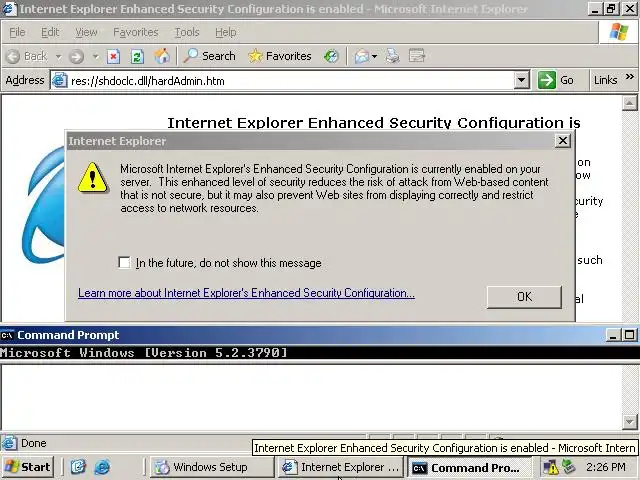The height and width of the screenshot is (480, 640).
Task: Open the Edit menu
Action: 50,32
